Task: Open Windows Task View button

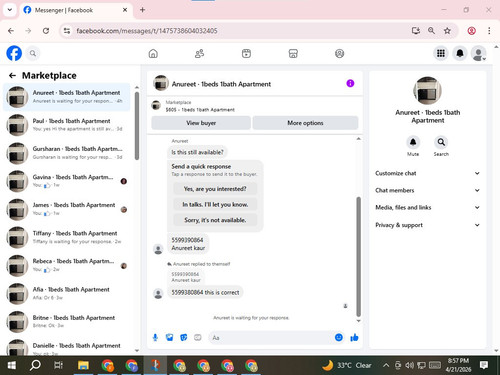Action: coord(59,365)
